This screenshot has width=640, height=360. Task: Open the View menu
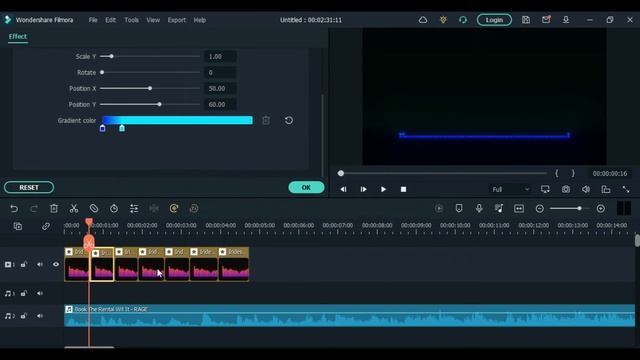tap(153, 20)
